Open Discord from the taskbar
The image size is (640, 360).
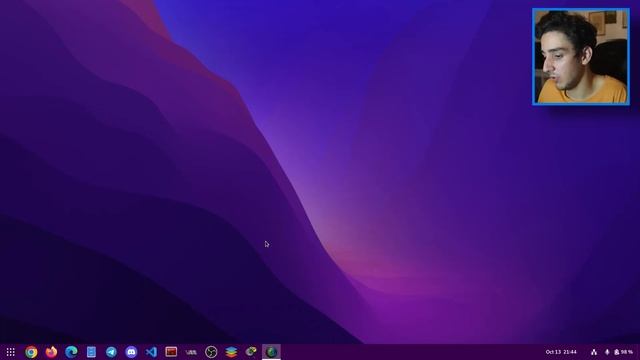(131, 352)
